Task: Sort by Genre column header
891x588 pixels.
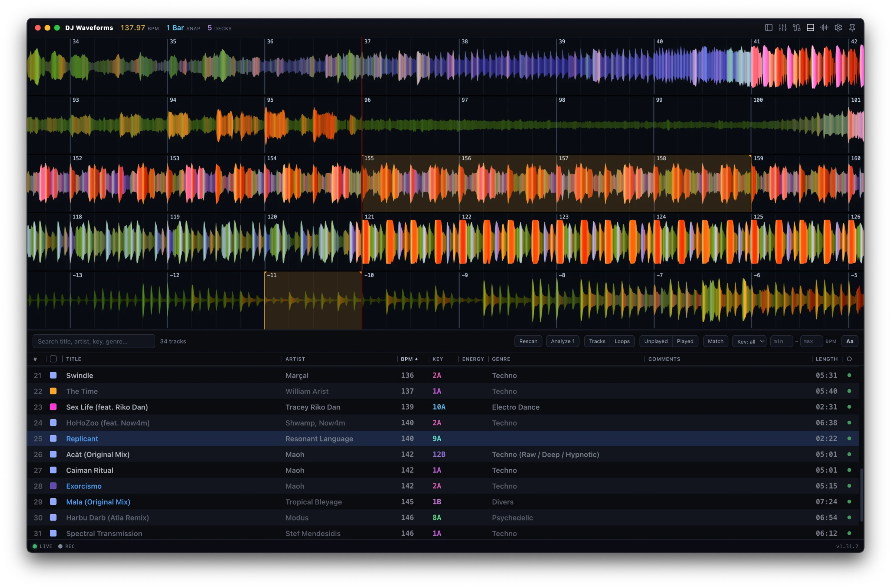Action: (501, 359)
